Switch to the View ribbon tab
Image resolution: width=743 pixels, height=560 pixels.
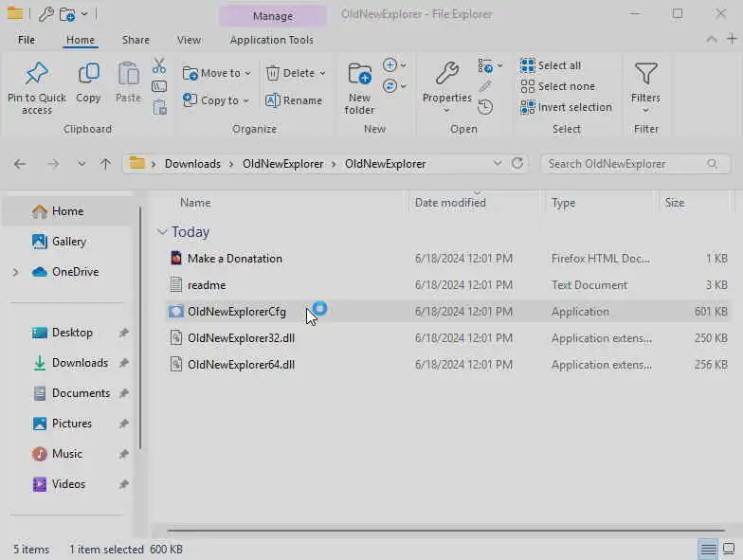189,40
